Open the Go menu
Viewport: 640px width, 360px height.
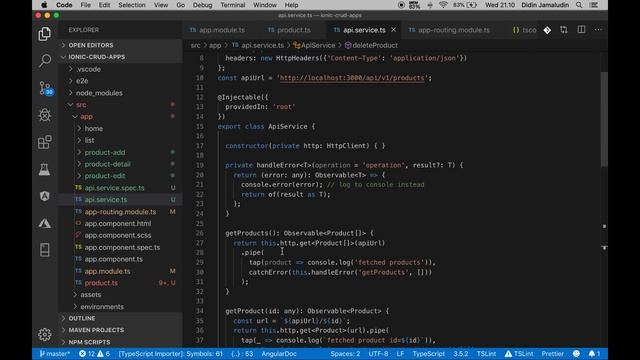pyautogui.click(x=180, y=5)
